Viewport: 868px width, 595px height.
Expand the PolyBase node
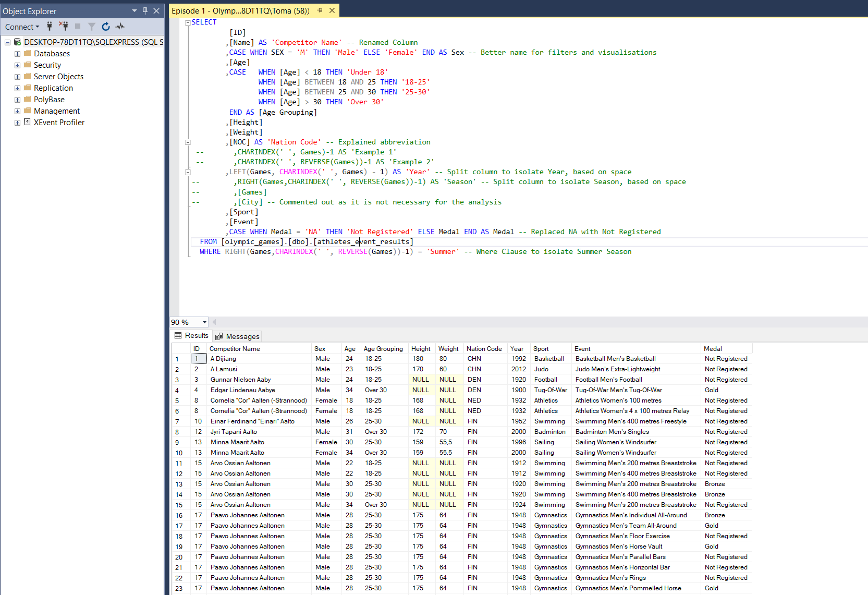pyautogui.click(x=17, y=100)
